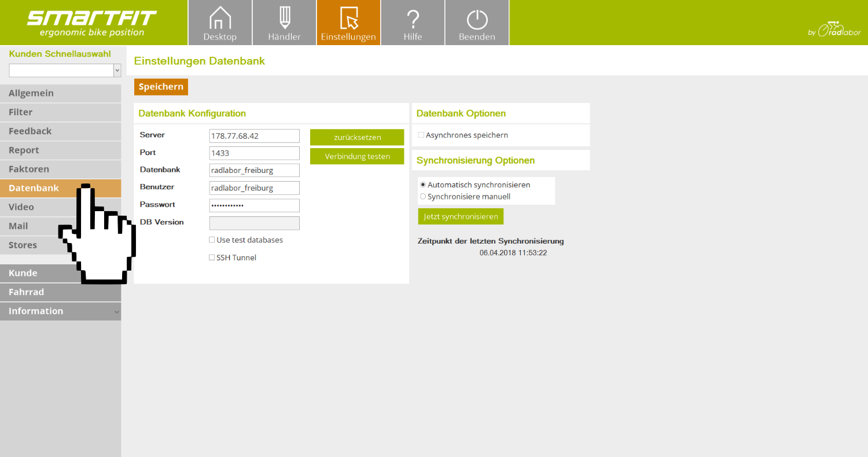Click the SmartFit logo
This screenshot has height=457, width=868.
[x=91, y=23]
